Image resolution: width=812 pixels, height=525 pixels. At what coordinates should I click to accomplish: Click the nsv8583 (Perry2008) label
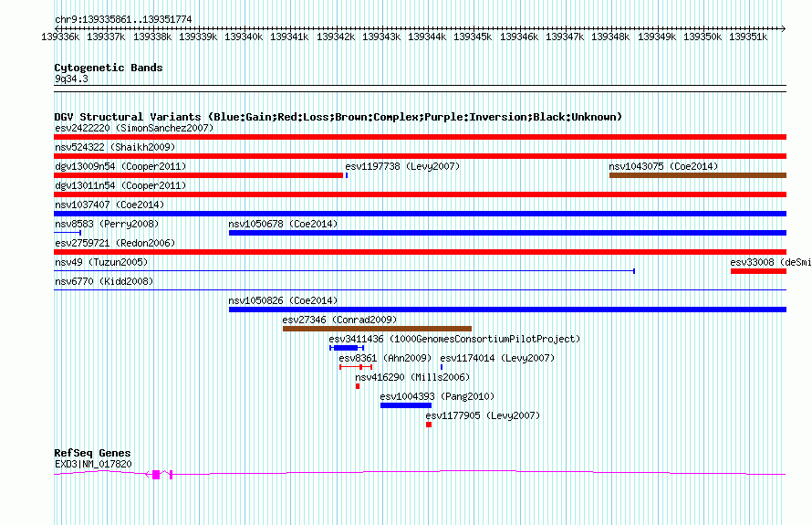point(107,224)
